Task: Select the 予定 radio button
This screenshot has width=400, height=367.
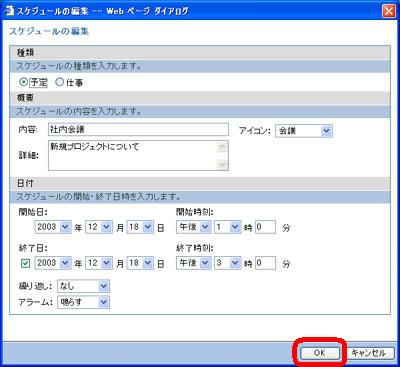Action: (x=24, y=82)
